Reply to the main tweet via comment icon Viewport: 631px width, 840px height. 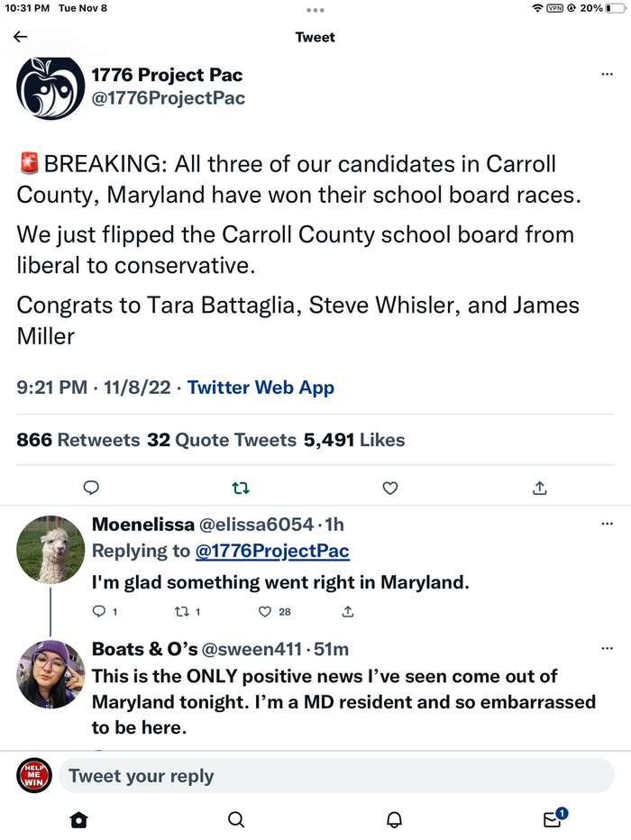(x=90, y=488)
